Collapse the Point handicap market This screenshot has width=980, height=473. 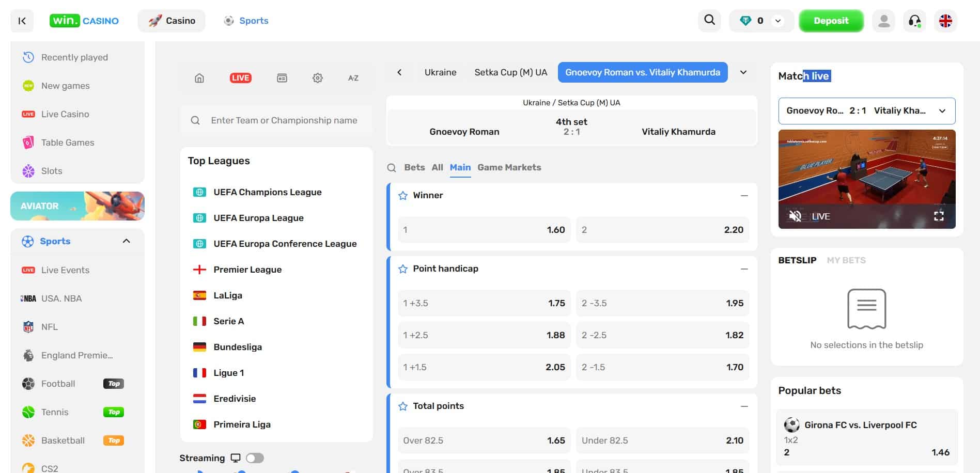(744, 269)
